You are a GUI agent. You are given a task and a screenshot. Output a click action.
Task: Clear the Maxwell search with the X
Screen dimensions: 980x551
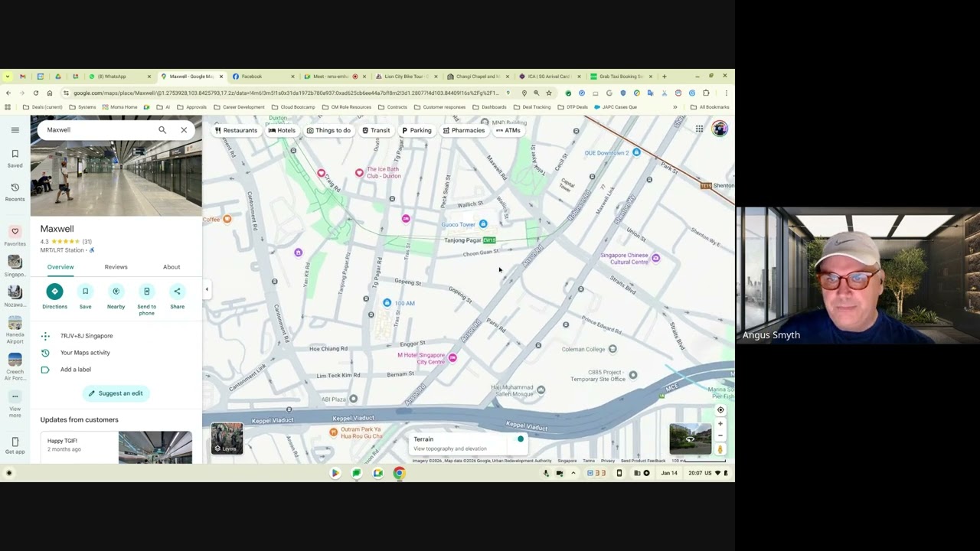pyautogui.click(x=184, y=130)
